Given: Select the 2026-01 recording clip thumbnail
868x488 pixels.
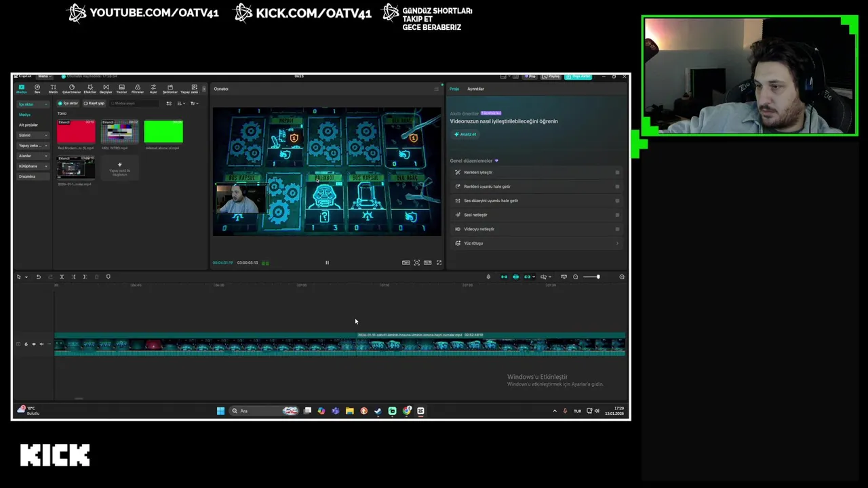Looking at the screenshot, I should coord(76,167).
